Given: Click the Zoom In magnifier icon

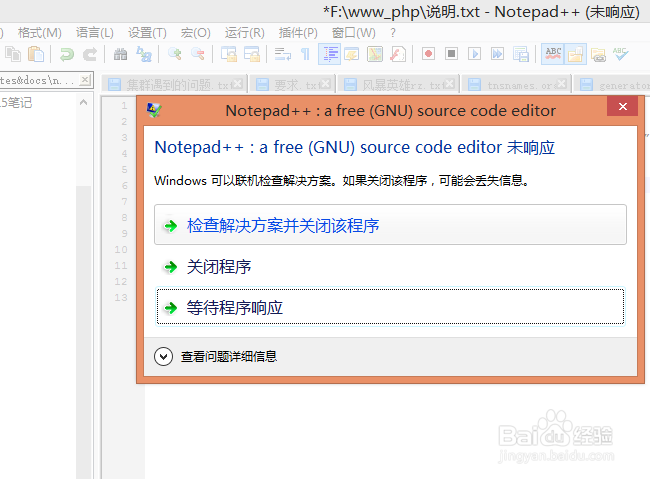Looking at the screenshot, I should coord(175,54).
